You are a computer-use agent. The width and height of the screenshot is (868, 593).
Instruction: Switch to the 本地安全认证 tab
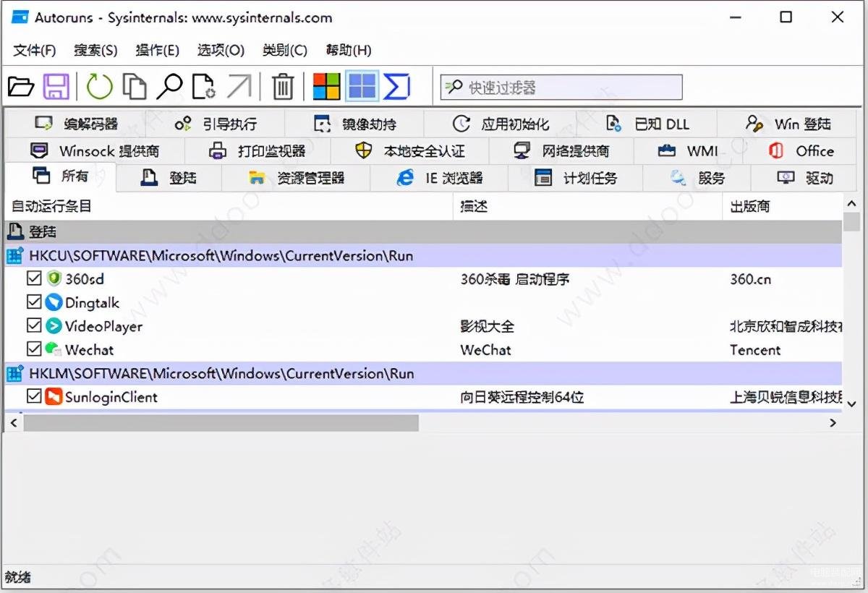coord(410,151)
